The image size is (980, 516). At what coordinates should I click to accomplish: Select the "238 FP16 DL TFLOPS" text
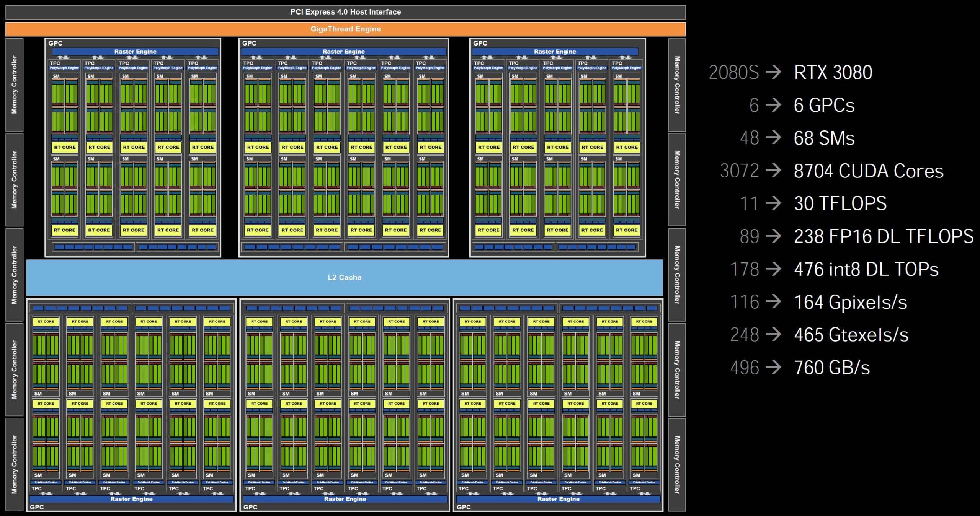884,236
